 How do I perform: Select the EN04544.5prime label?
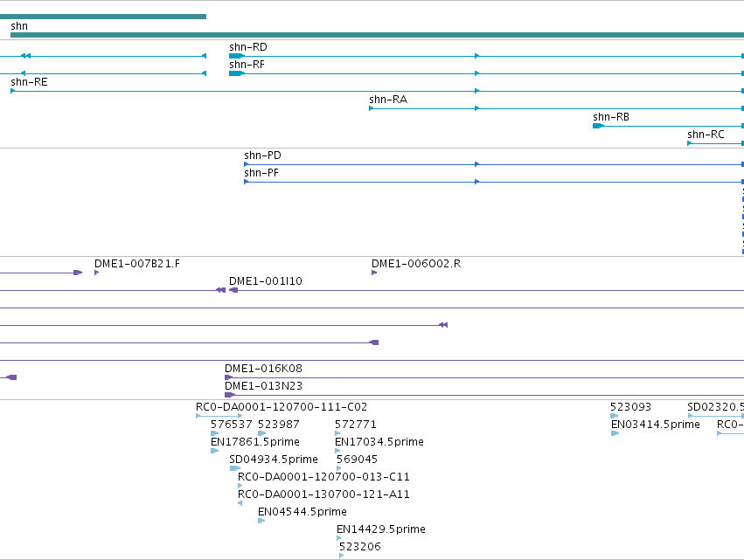point(302,512)
